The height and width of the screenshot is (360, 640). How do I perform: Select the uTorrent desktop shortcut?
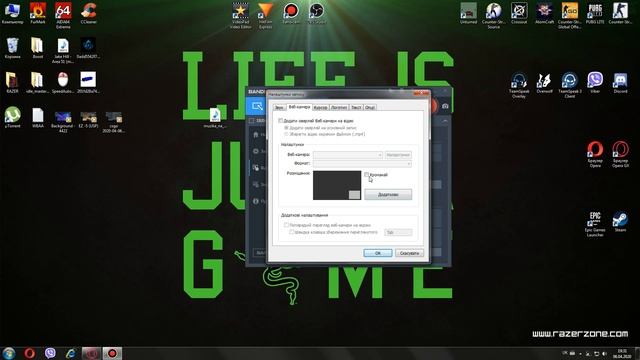(13, 117)
